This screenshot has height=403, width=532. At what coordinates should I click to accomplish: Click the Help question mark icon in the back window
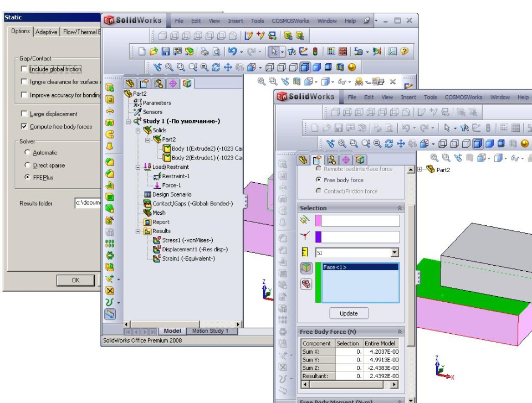tap(404, 51)
